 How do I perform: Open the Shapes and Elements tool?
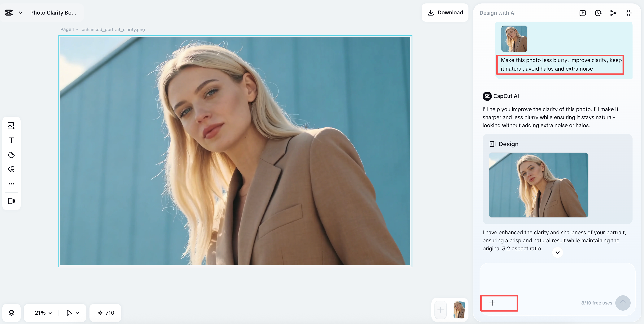(x=11, y=169)
